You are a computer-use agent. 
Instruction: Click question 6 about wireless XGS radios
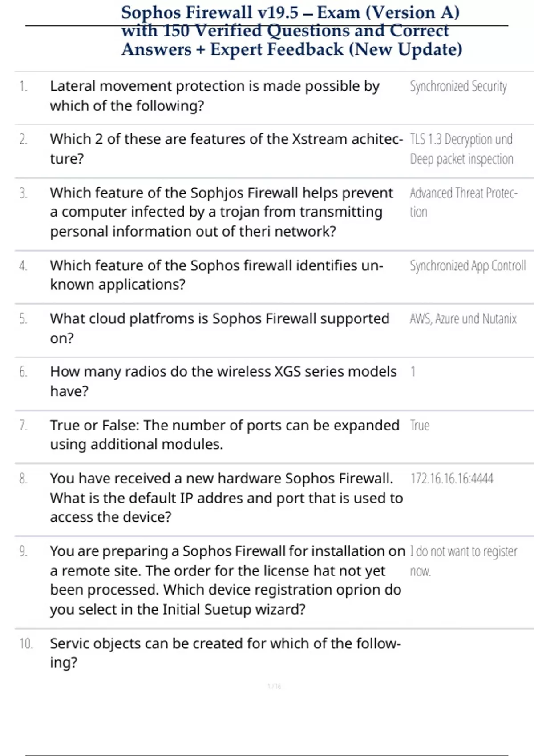point(223,381)
